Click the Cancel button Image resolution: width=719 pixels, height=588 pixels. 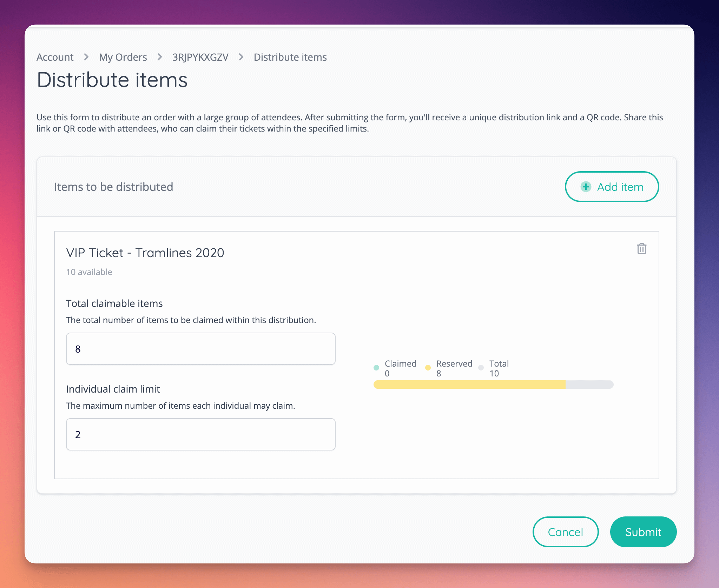click(x=566, y=532)
